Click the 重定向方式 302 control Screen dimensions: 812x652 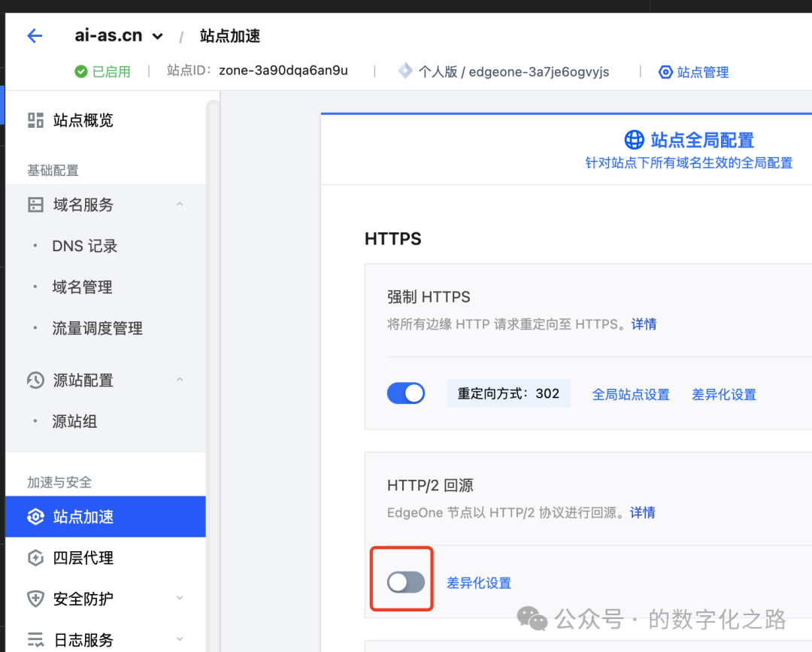[507, 393]
